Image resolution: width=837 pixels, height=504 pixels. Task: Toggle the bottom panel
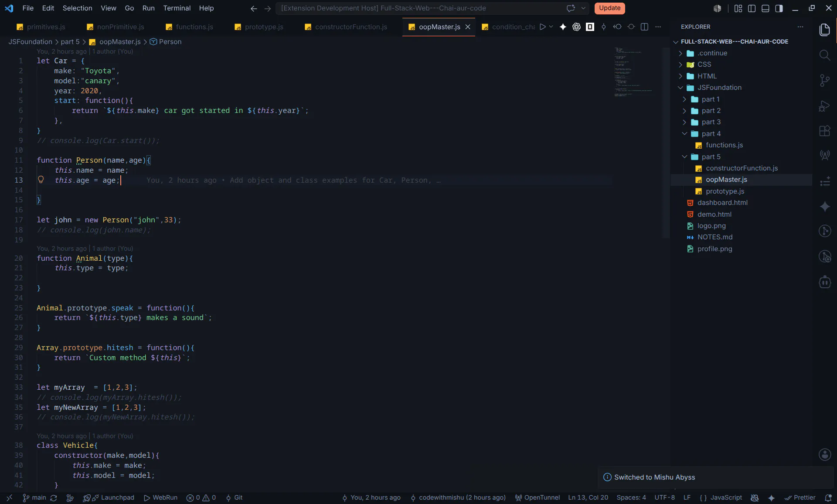pos(765,8)
